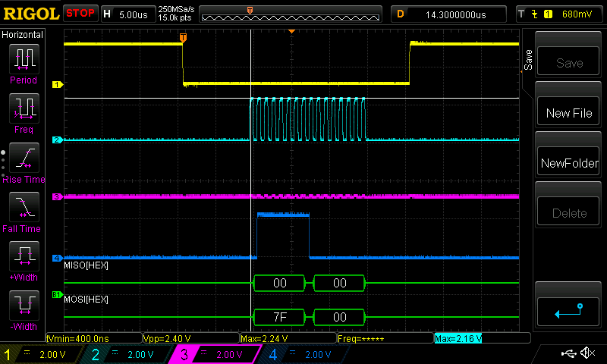Click the New File button
The image size is (607, 364).
tap(568, 111)
